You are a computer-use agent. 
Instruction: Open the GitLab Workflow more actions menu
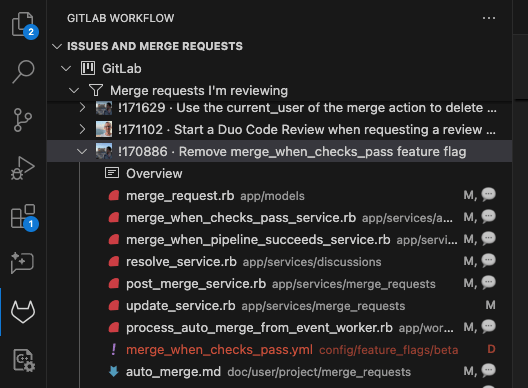point(489,18)
